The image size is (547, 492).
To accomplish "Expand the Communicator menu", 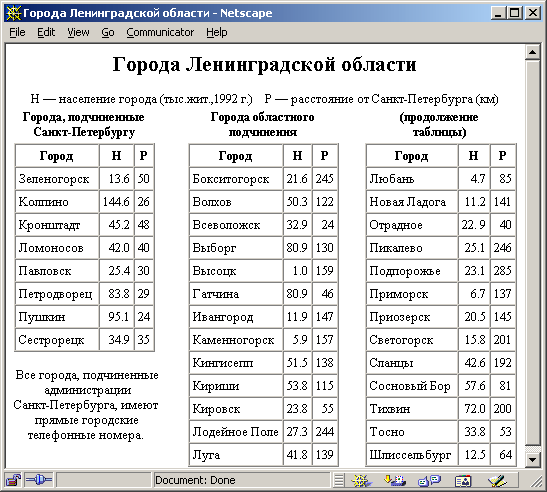I will click(x=160, y=32).
